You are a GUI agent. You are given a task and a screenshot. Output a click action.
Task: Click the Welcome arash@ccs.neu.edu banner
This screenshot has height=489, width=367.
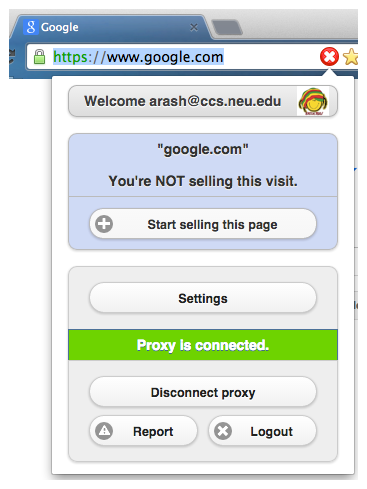203,101
